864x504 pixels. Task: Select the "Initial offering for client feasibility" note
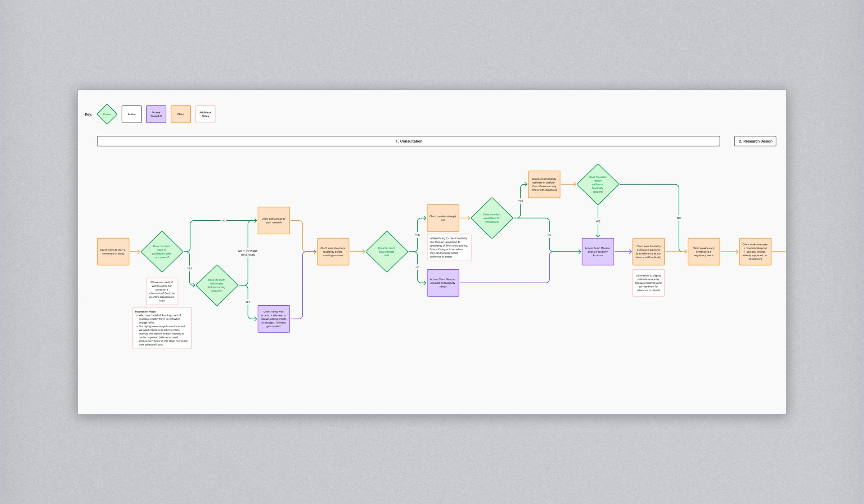[449, 247]
